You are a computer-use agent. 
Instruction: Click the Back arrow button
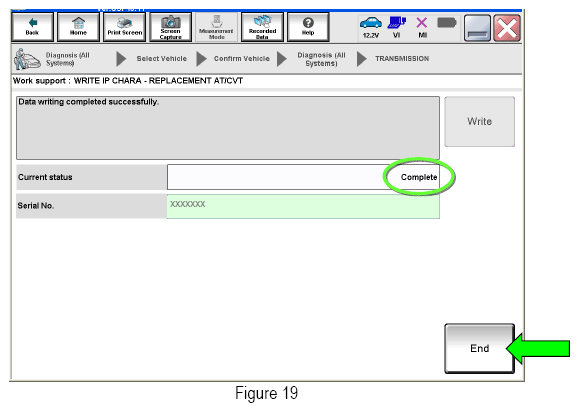32,27
